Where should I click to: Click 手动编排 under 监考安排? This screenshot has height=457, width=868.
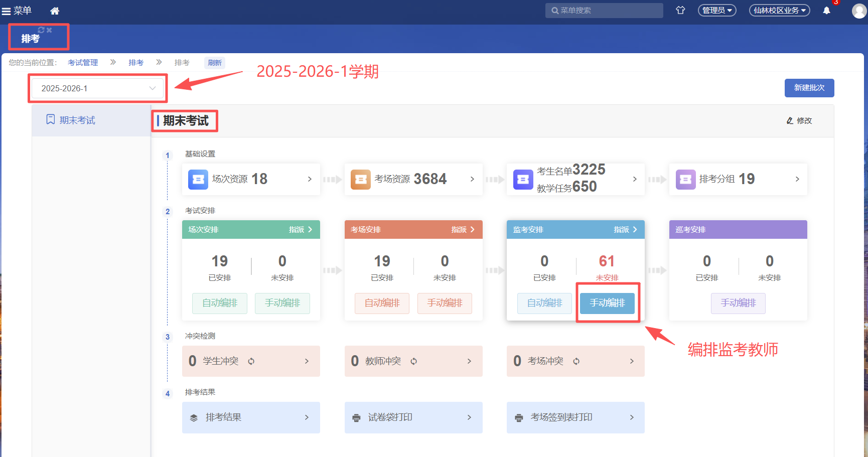click(607, 303)
